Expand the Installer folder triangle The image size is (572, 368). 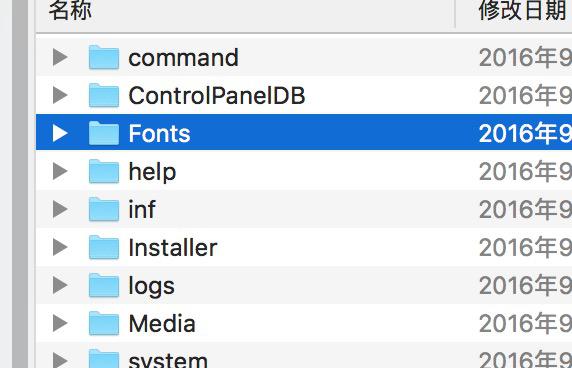coord(60,247)
